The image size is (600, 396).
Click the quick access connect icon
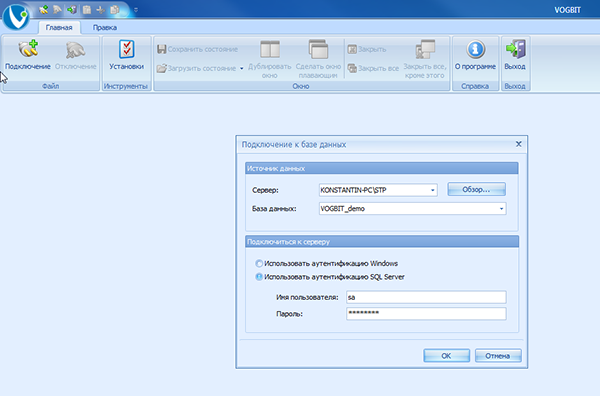pos(44,10)
